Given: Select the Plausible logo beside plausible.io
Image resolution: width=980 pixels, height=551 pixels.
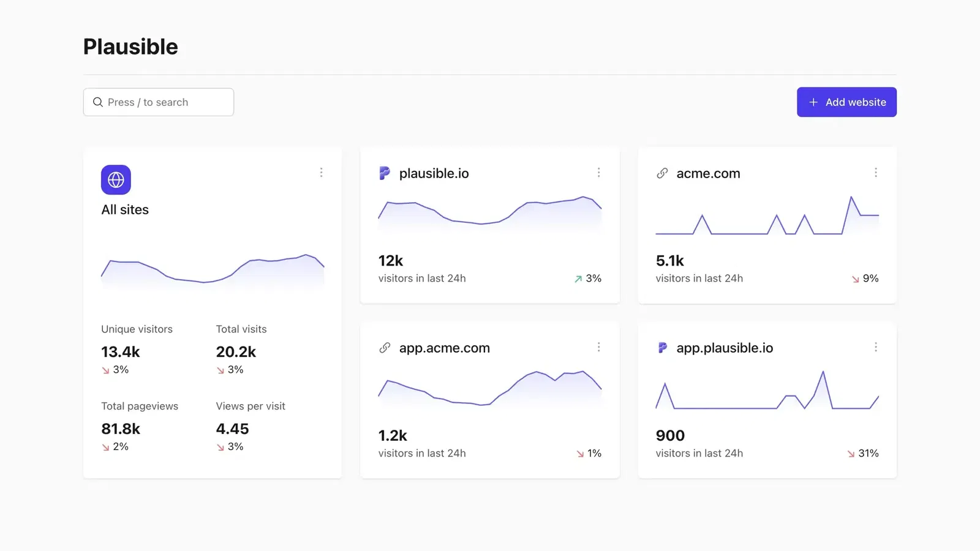Looking at the screenshot, I should pos(383,173).
